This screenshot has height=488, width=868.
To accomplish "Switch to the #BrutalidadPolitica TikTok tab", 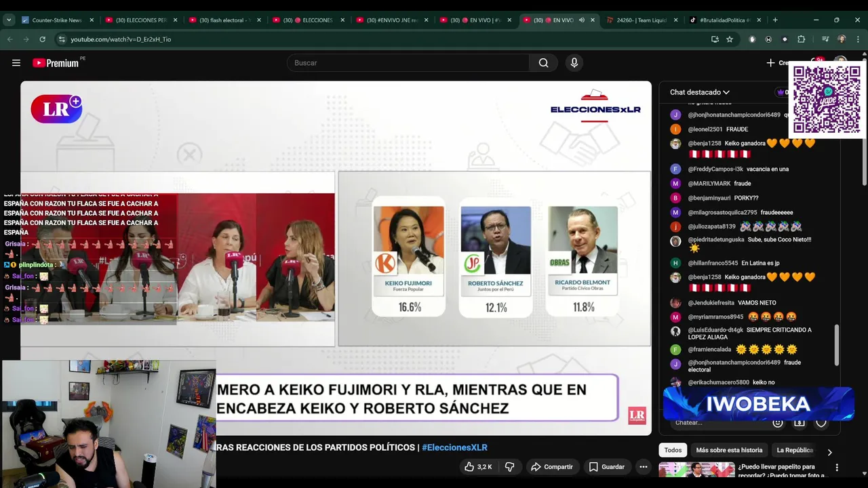I will [x=724, y=20].
